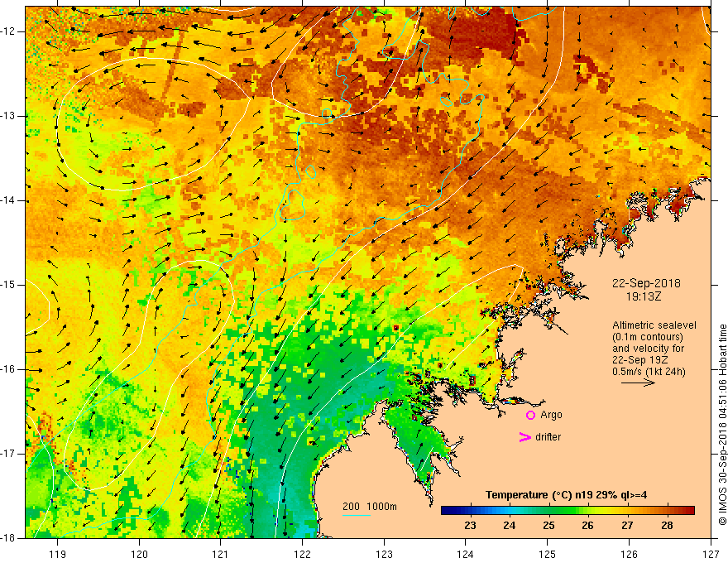
Task: Click the 28 value on temperature scale
Action: coord(667,526)
